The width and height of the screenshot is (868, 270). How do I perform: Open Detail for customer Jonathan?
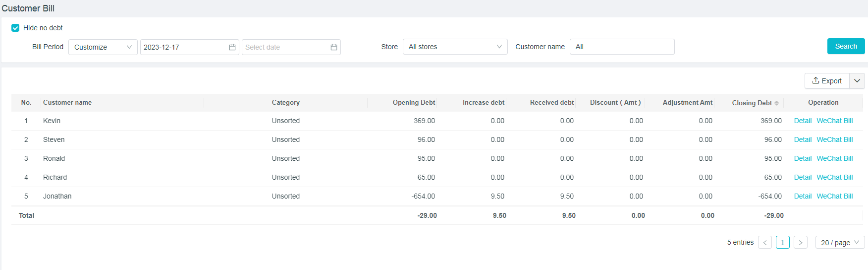pyautogui.click(x=802, y=196)
